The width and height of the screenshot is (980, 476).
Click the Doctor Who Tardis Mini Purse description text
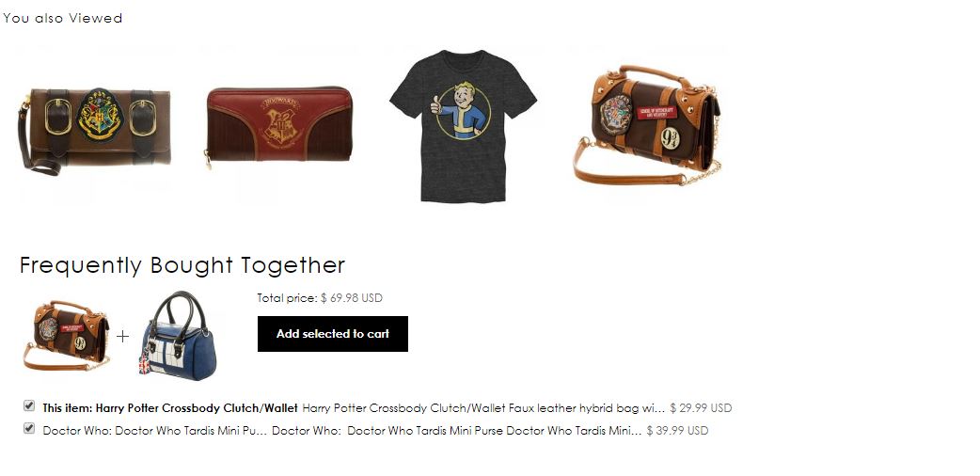pyautogui.click(x=457, y=431)
